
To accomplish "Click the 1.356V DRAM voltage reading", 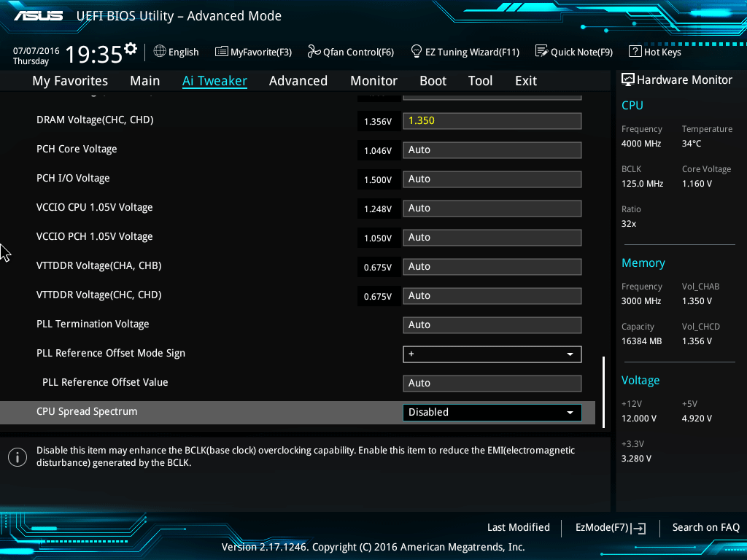I will coord(378,122).
